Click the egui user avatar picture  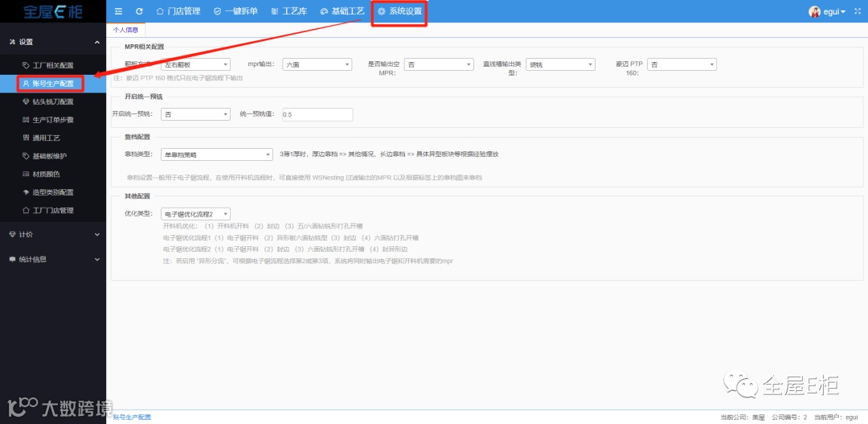point(813,11)
